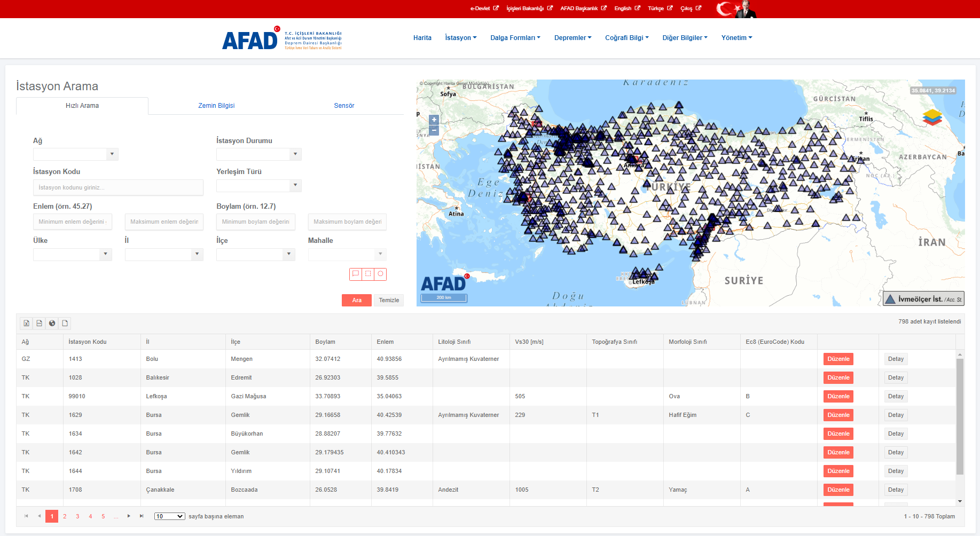This screenshot has height=536, width=980.
Task: Switch to the Sensör tab
Action: [x=344, y=106]
